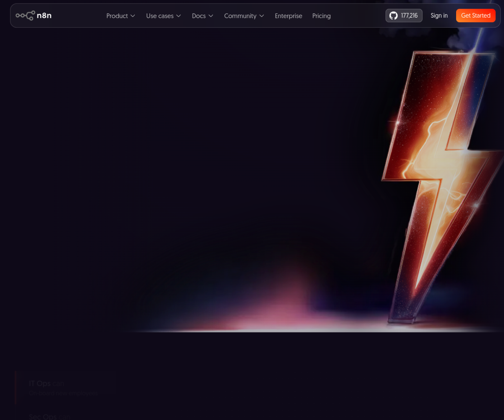Go to the Enterprise page

click(288, 16)
